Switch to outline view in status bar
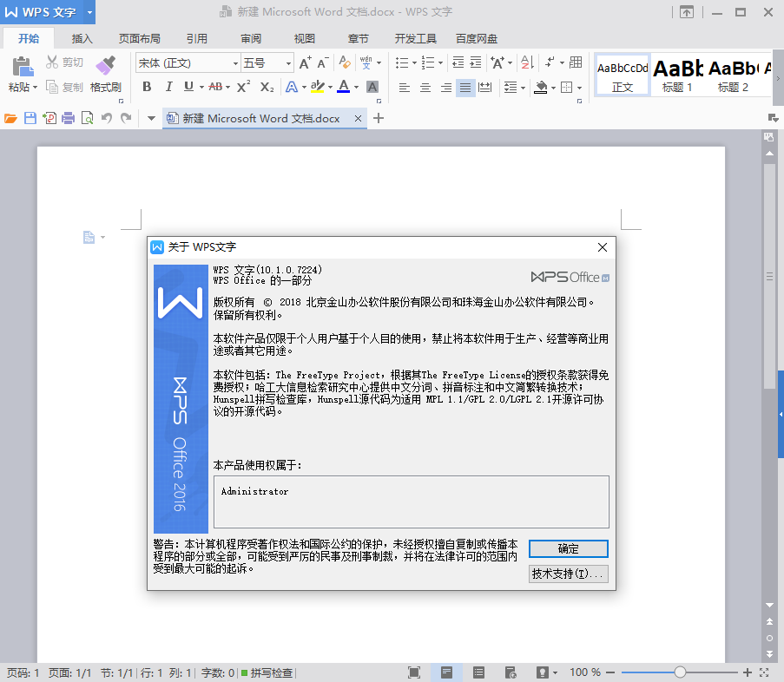The image size is (784, 682). [x=478, y=672]
